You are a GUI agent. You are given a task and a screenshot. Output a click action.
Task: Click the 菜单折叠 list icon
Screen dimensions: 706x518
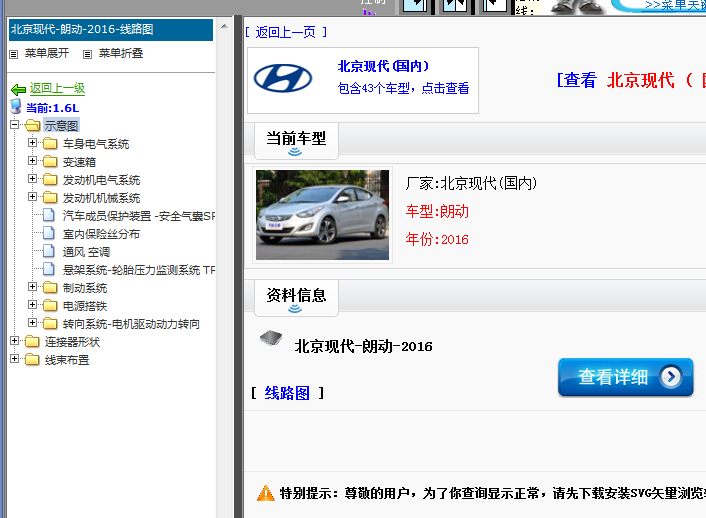pyautogui.click(x=88, y=55)
